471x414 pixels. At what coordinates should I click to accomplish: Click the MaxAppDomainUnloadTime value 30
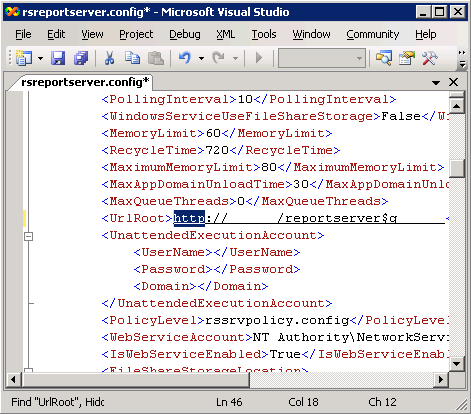(x=301, y=184)
